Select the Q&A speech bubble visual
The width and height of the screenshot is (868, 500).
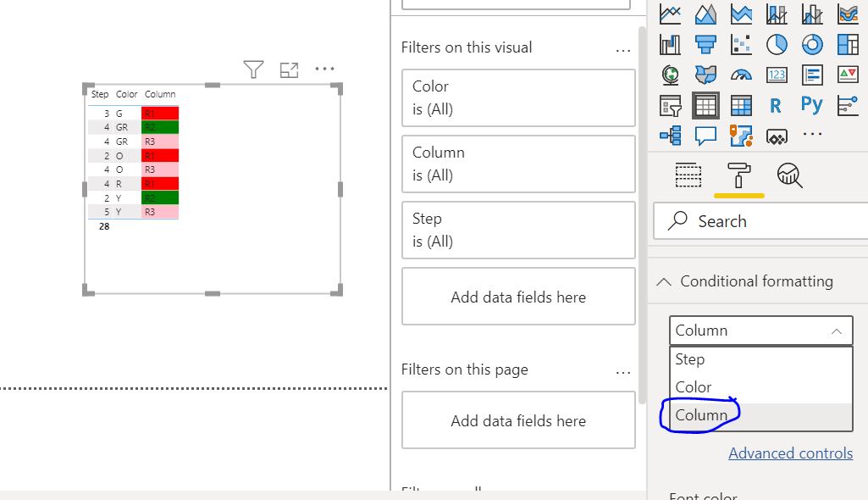point(705,136)
